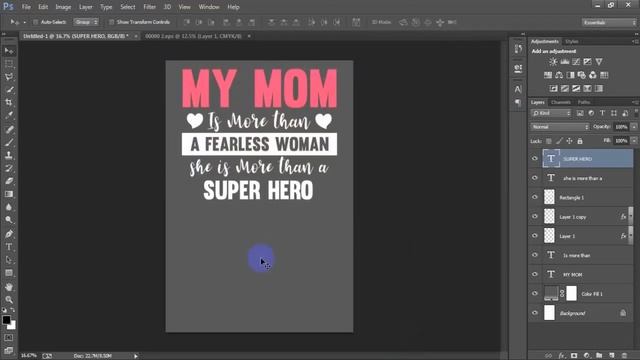Select the Lasso tool

(x=9, y=77)
